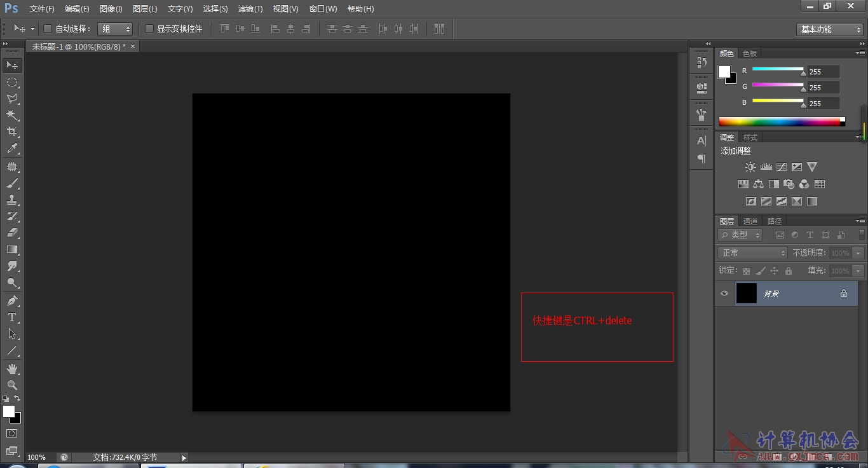
Task: Expand the status bar info arrow
Action: click(x=184, y=457)
